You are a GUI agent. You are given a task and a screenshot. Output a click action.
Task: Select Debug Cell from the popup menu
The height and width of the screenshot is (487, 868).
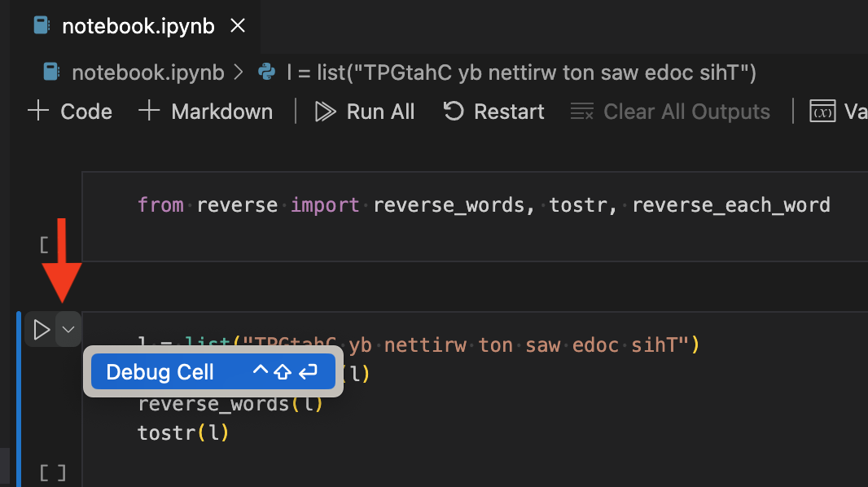[x=213, y=372]
